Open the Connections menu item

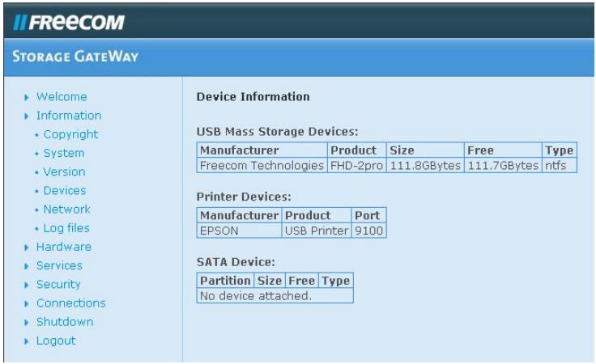pos(70,303)
